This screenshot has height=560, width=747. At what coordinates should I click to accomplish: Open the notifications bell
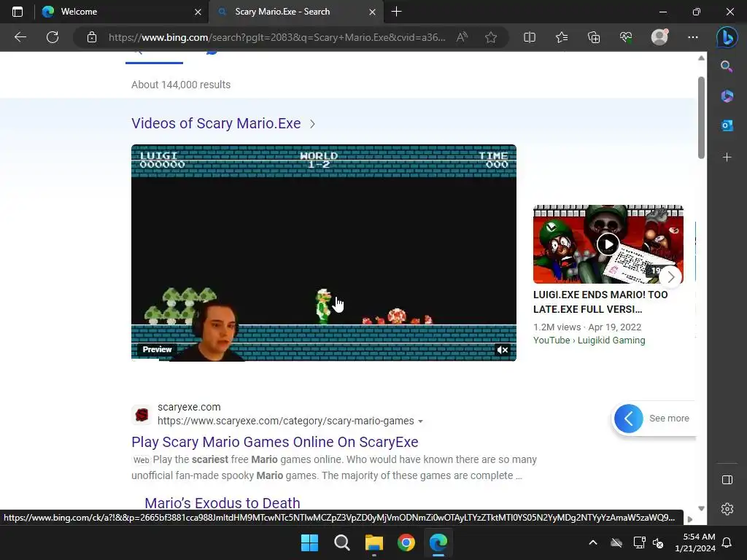727,542
